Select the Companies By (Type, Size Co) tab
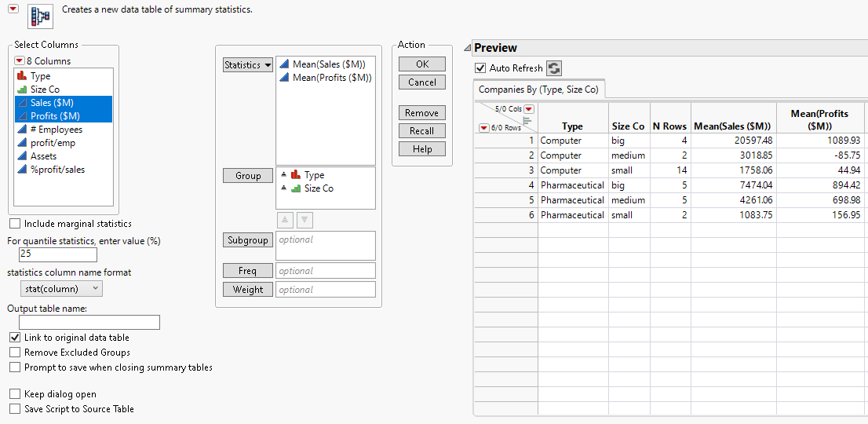This screenshot has height=424, width=868. coord(538,89)
